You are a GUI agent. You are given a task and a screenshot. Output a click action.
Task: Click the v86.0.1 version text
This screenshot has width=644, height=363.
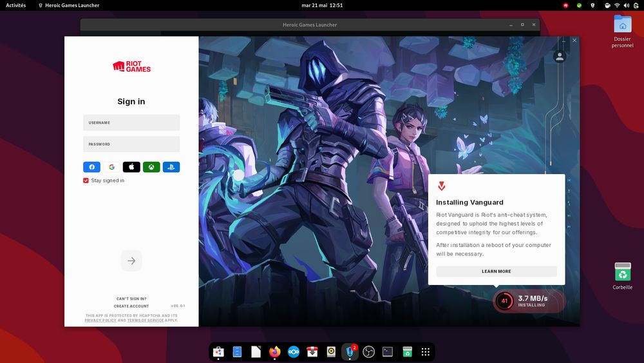(178, 306)
